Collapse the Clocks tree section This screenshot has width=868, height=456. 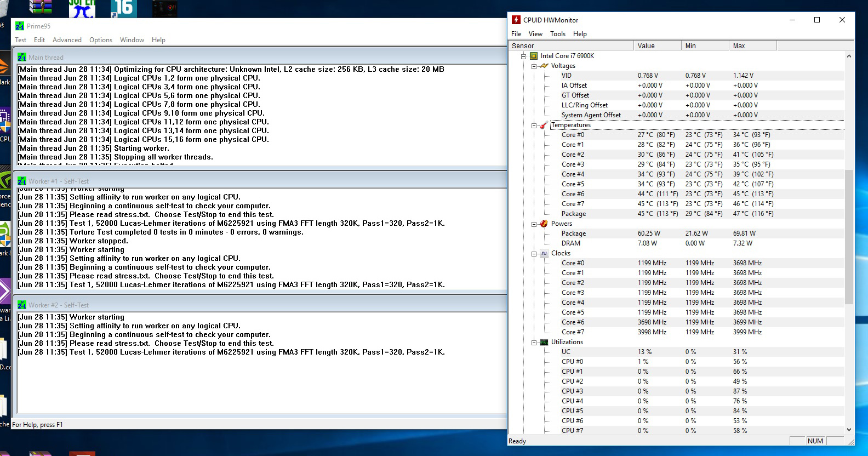[x=534, y=253]
